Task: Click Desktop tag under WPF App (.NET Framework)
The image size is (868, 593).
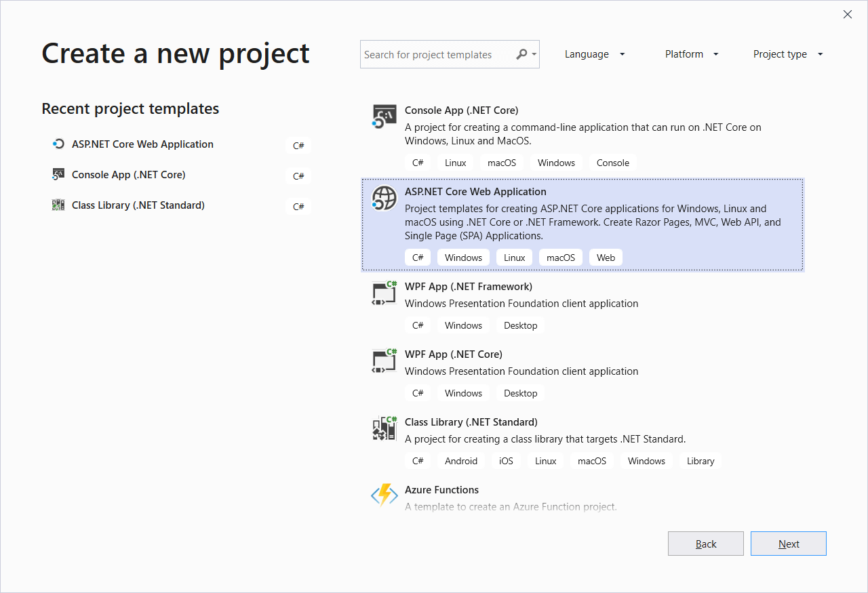Action: pyautogui.click(x=520, y=325)
